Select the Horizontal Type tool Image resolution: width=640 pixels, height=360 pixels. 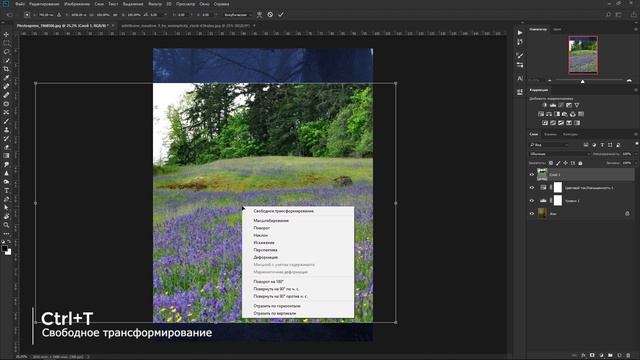pos(6,190)
